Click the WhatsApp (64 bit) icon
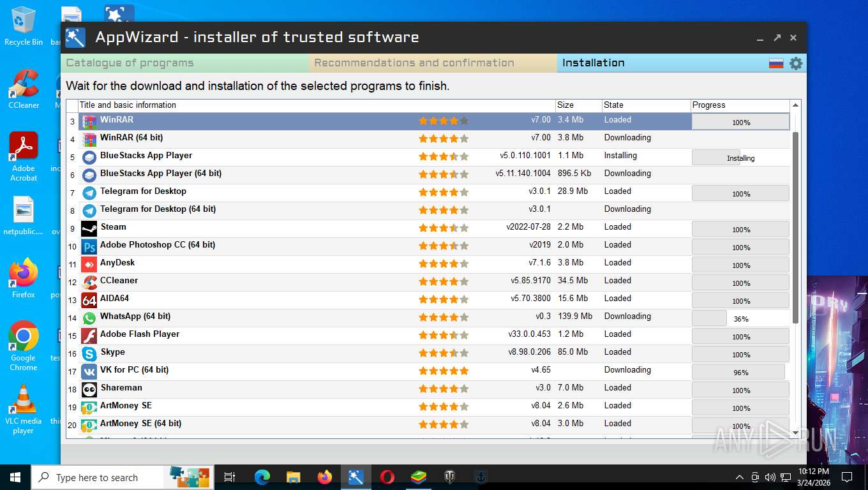The width and height of the screenshot is (868, 490). (89, 318)
